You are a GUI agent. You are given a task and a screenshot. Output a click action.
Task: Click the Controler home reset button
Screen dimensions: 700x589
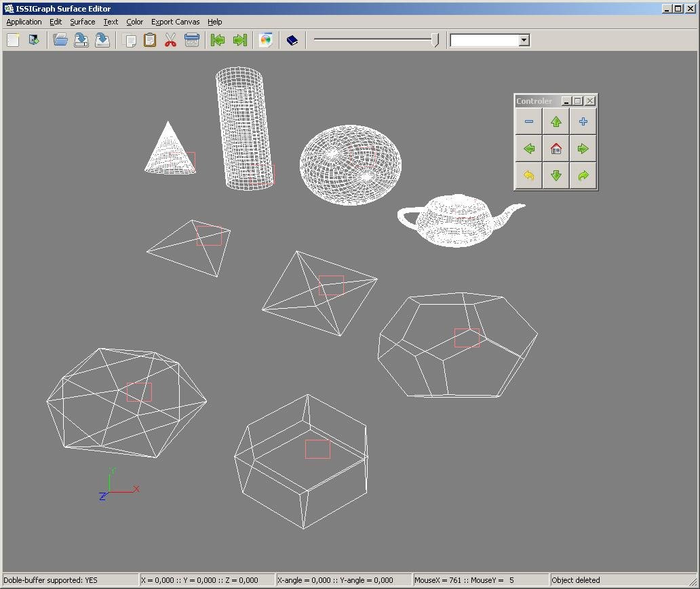click(x=556, y=148)
